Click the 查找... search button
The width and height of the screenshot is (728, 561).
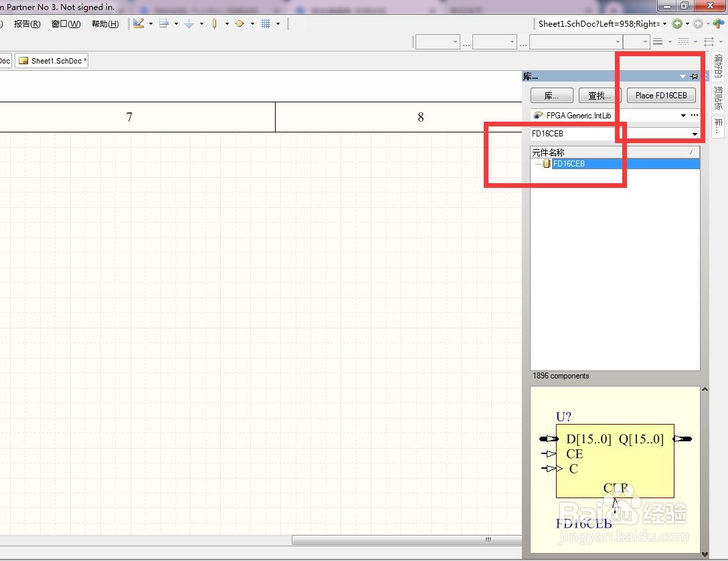pyautogui.click(x=600, y=96)
